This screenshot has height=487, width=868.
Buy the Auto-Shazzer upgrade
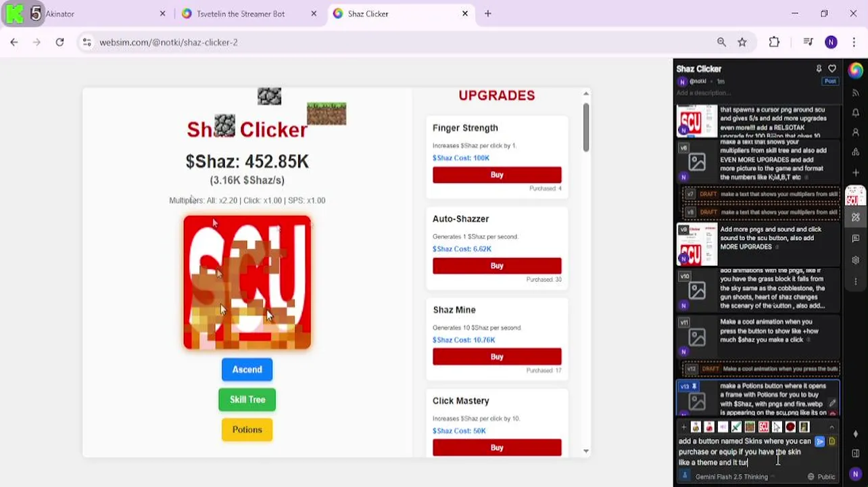point(497,266)
